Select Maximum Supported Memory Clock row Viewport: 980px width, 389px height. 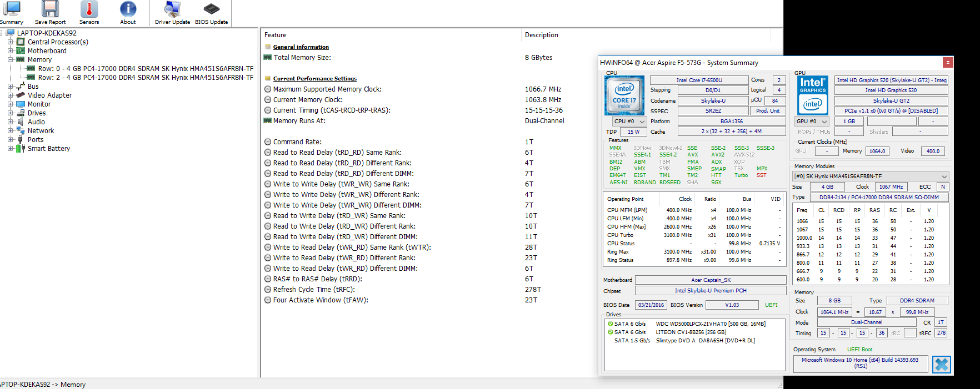[x=327, y=89]
